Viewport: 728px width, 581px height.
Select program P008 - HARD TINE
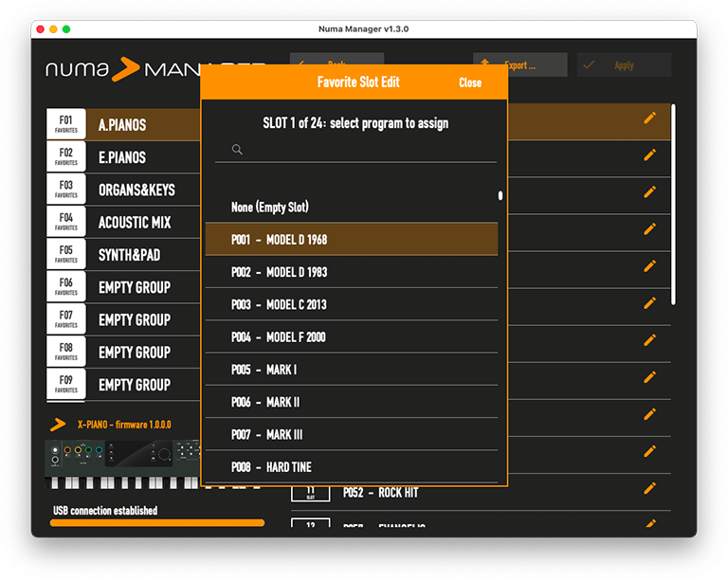point(352,467)
